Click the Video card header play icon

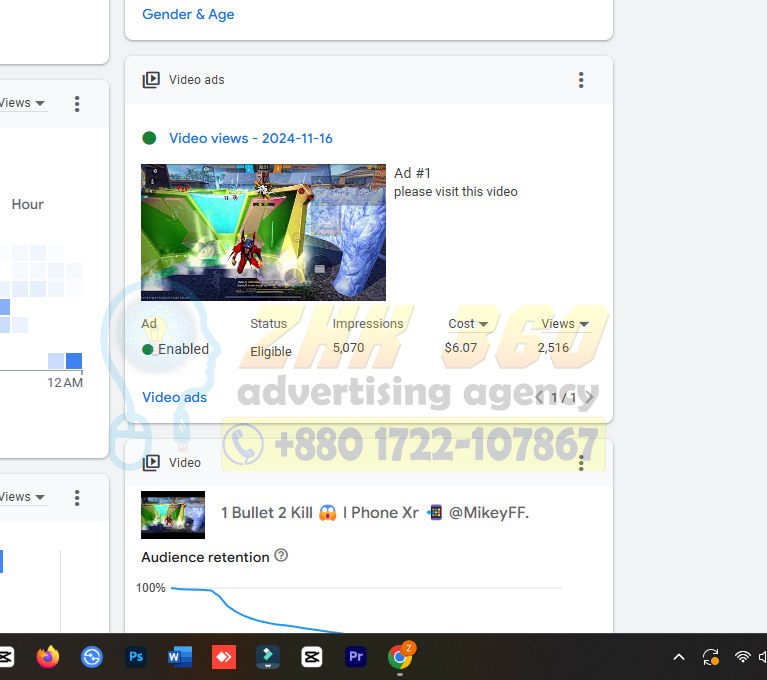click(151, 463)
